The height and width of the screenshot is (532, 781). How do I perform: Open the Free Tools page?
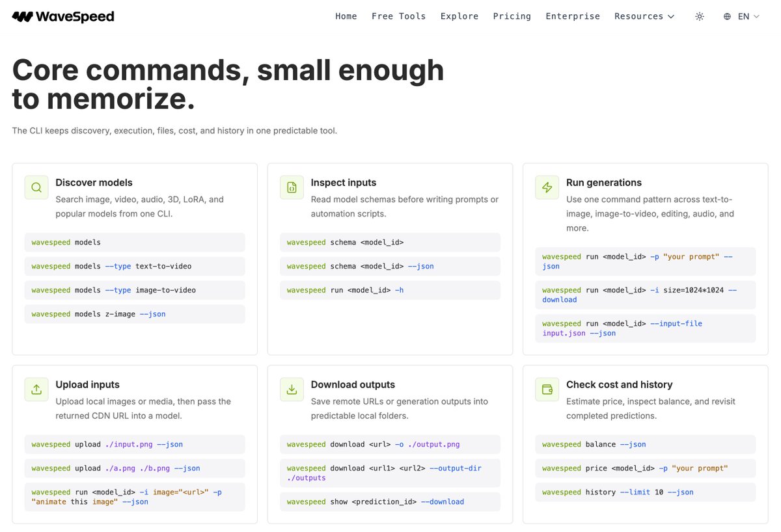(399, 16)
